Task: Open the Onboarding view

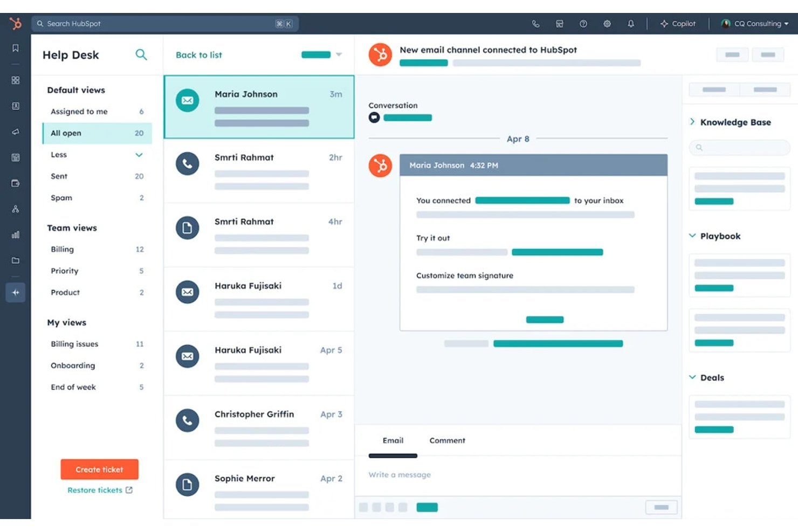Action: 97,365
